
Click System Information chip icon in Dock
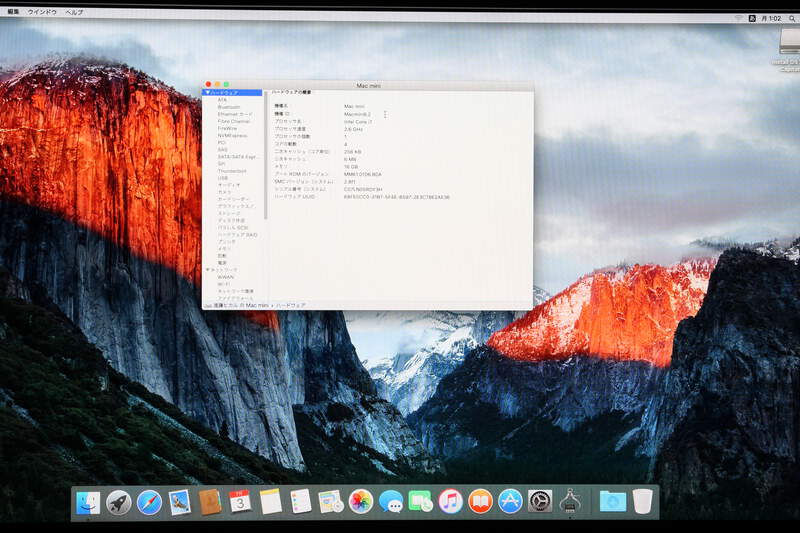[570, 501]
